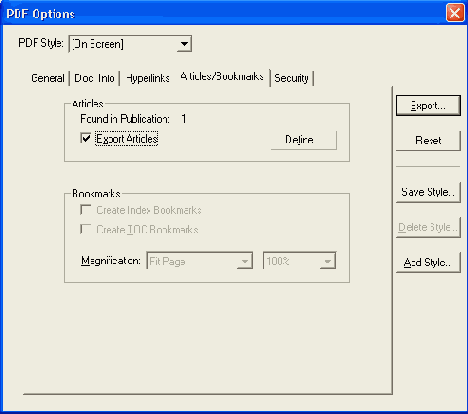Click the Export... button

coord(428,106)
